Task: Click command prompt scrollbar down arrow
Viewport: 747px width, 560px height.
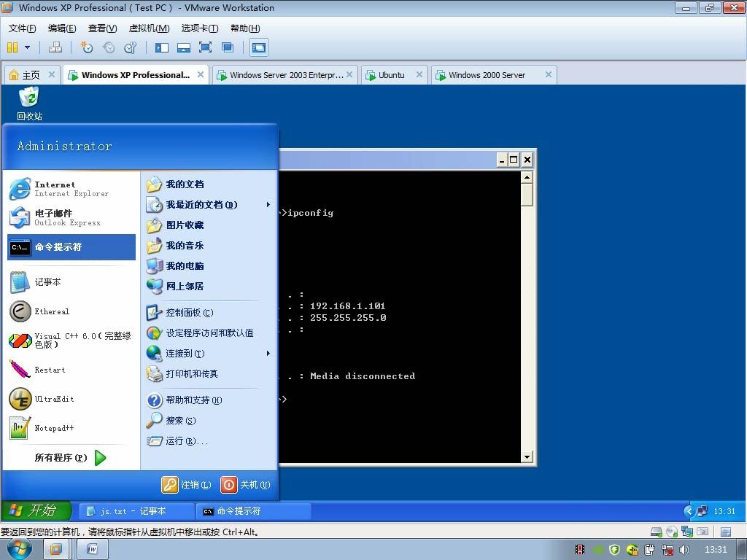Action: tap(527, 457)
